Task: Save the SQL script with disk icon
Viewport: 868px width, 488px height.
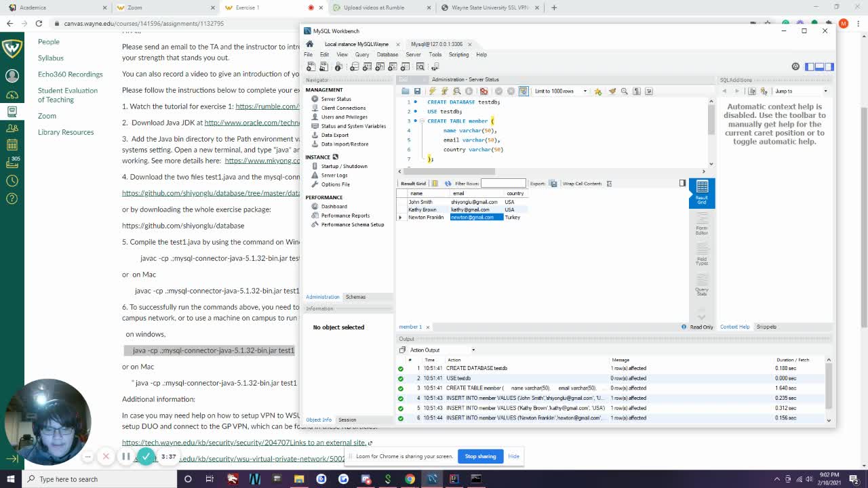Action: 417,91
